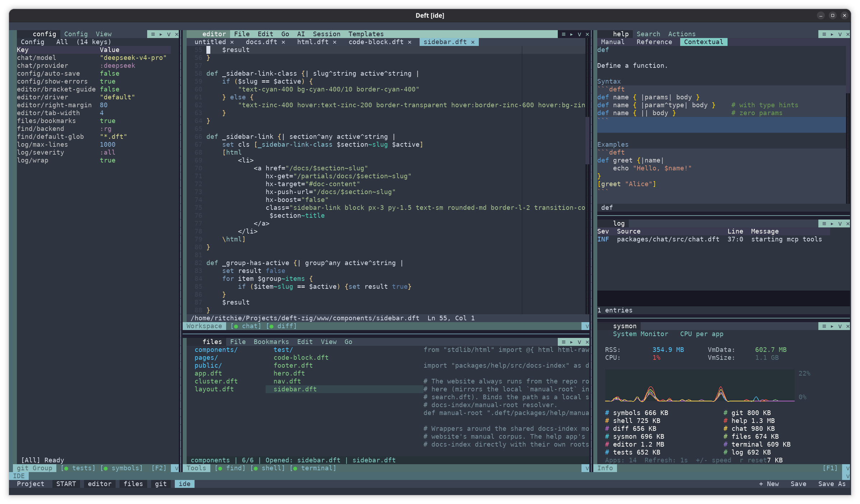Toggle the shell app in the Tools bar
Viewport: 860px width, 504px height.
[267, 468]
